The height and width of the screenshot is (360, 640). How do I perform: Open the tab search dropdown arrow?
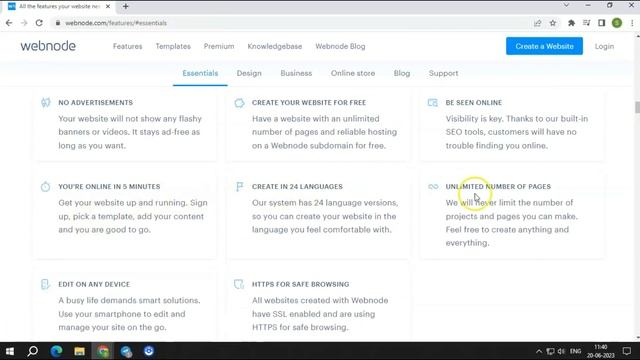566,5
